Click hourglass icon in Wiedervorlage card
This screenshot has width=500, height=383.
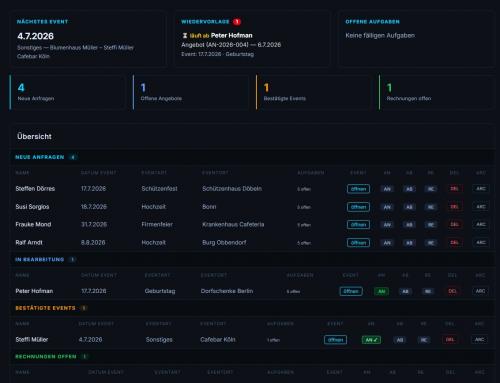(185, 35)
